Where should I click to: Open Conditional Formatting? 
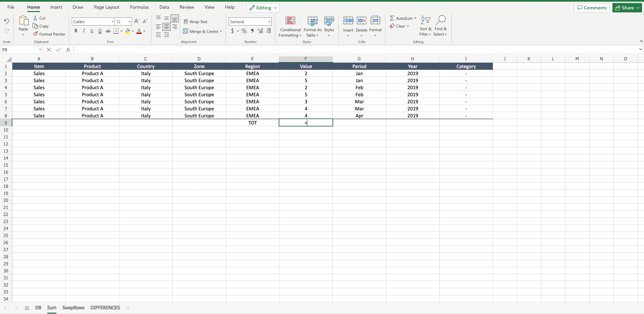click(290, 26)
